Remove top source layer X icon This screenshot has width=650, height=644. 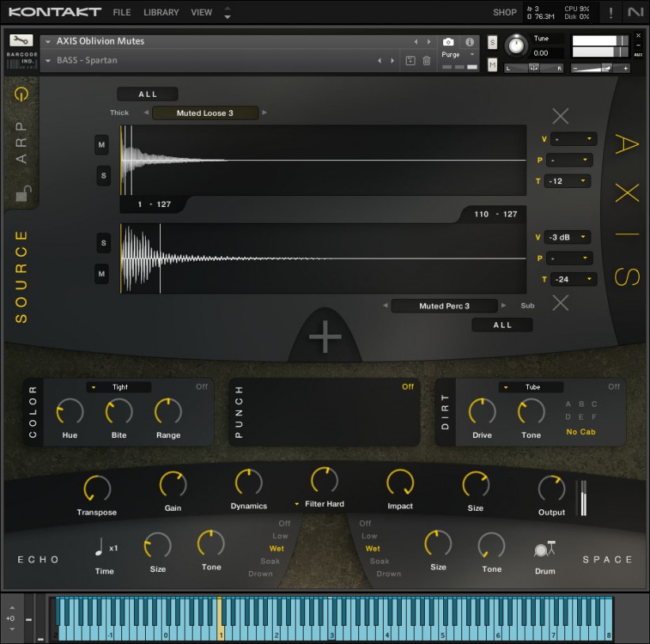[560, 116]
